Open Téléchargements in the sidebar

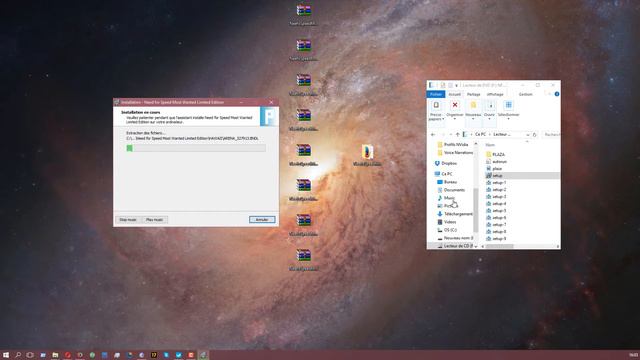[455, 214]
